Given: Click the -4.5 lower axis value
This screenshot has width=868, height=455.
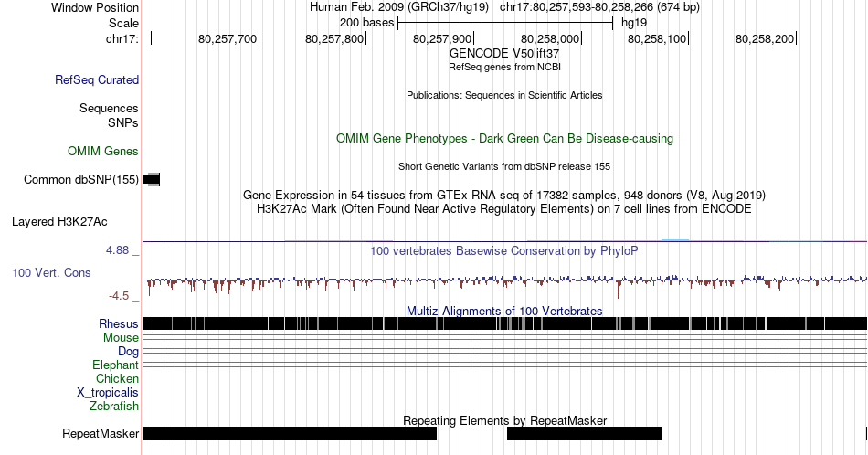Looking at the screenshot, I should pos(119,296).
